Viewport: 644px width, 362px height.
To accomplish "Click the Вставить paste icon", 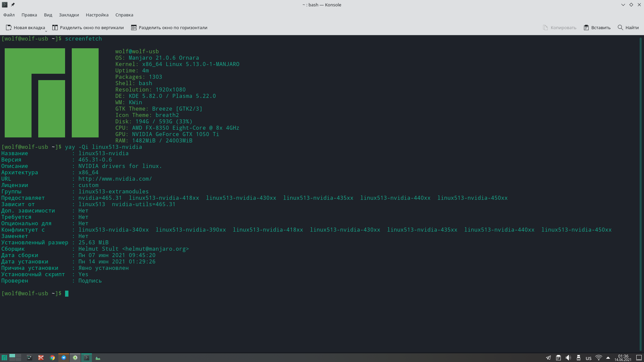I will point(586,27).
